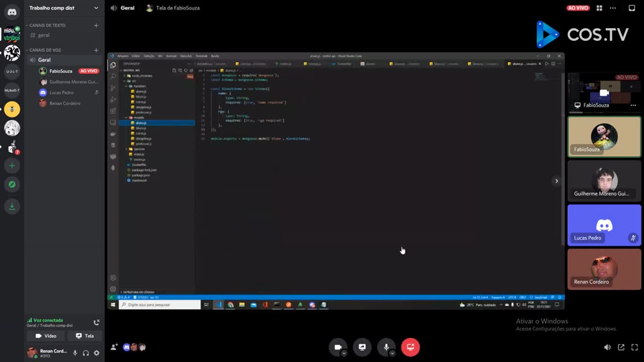This screenshot has width=644, height=362.
Task: Select highlighted aluno.js in models folder
Action: pyautogui.click(x=156, y=123)
